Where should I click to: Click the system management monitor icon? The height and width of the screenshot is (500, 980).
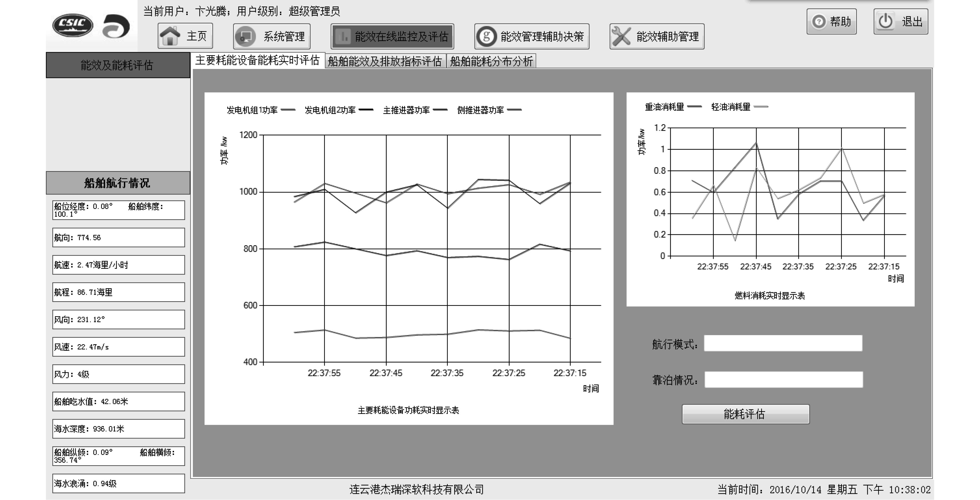click(246, 37)
